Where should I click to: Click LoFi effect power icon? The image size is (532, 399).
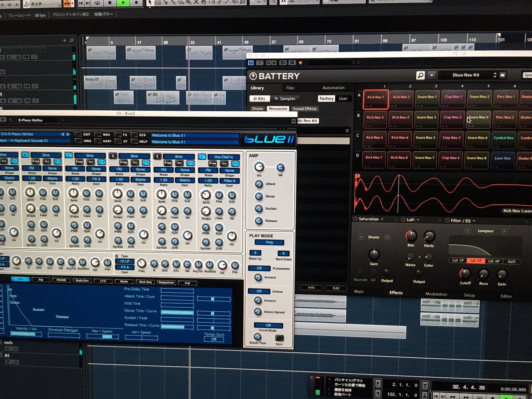pos(403,219)
